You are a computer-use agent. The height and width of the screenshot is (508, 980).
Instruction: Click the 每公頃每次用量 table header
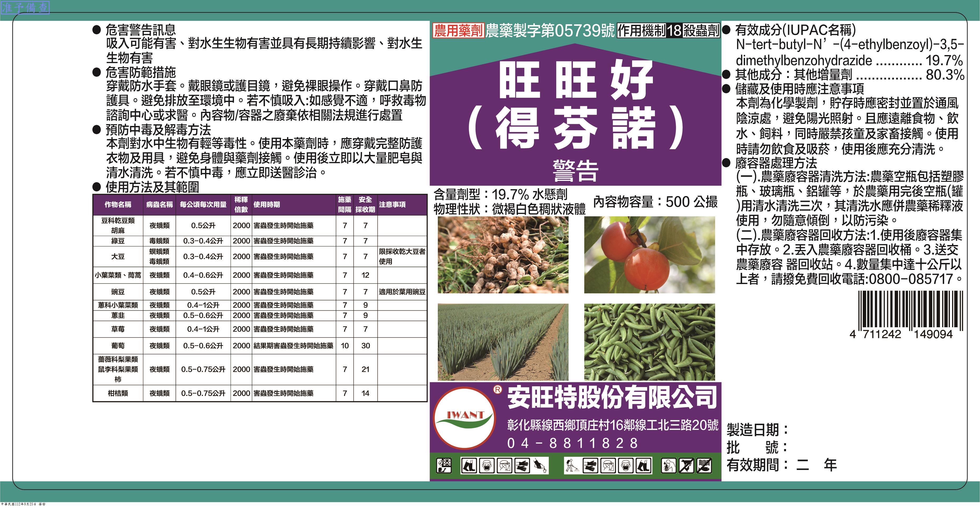pyautogui.click(x=203, y=204)
